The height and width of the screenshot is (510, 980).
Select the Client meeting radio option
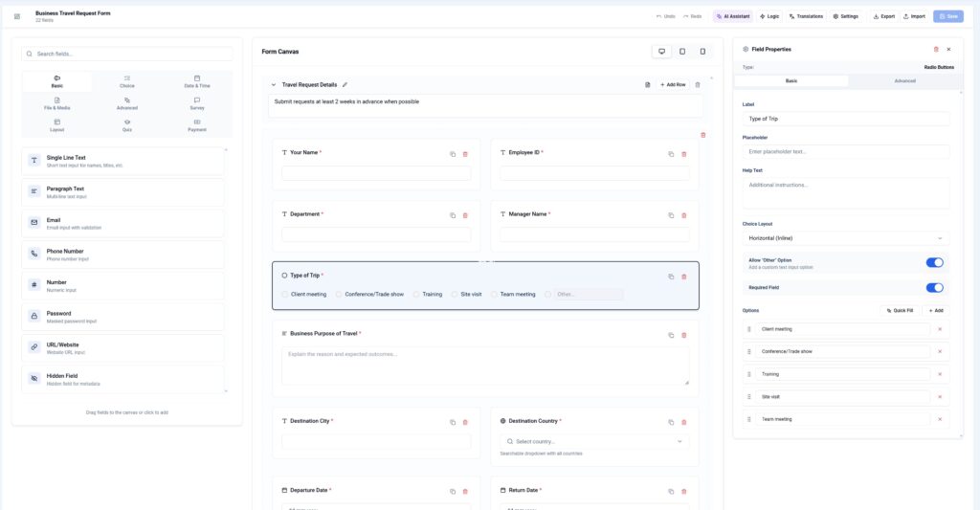coord(285,295)
